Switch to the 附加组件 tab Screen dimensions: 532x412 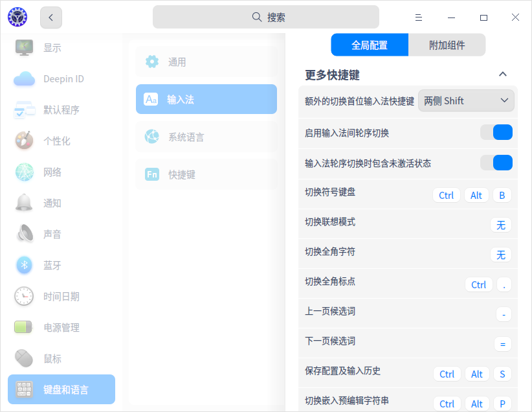[447, 45]
